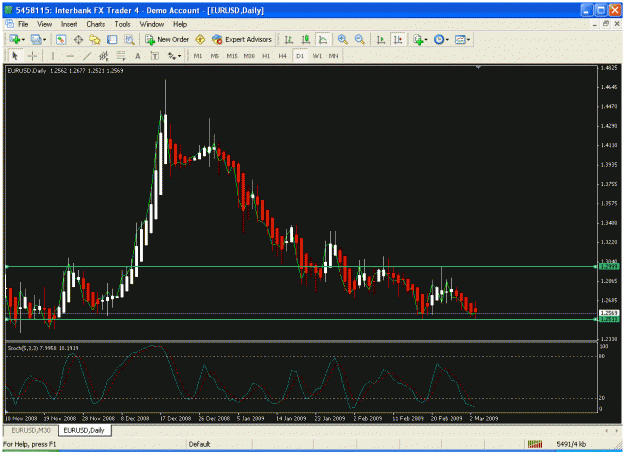Show the Navigator panel icon

click(x=95, y=39)
